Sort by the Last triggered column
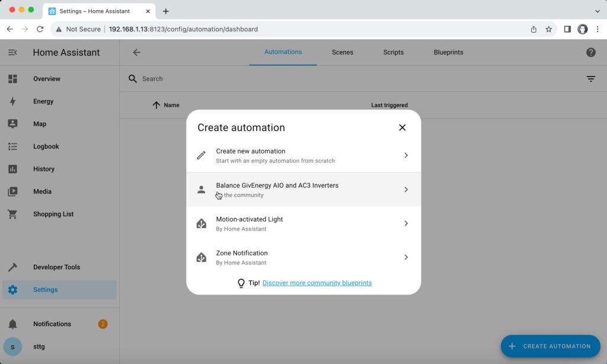Viewport: 607px width, 364px height. (389, 106)
